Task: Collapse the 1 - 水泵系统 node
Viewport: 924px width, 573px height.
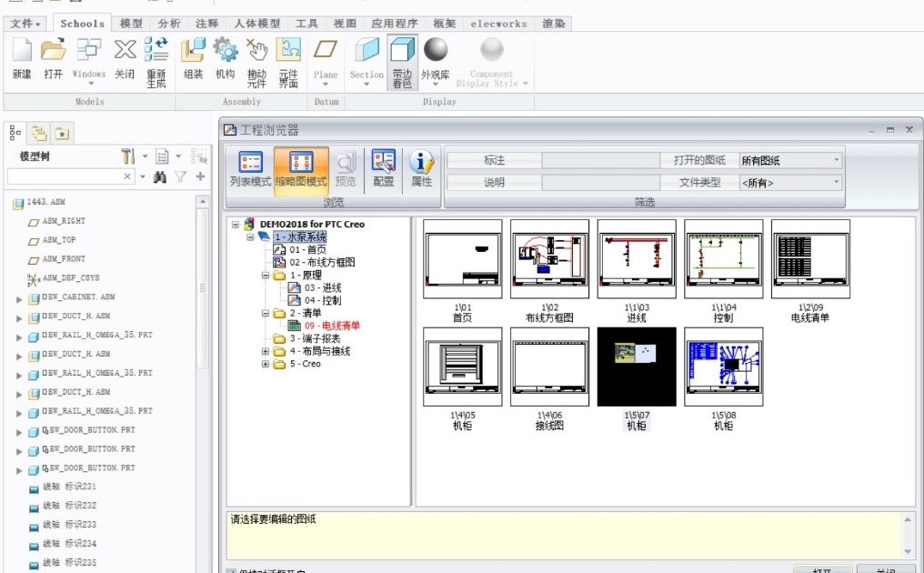Action: (x=250, y=237)
